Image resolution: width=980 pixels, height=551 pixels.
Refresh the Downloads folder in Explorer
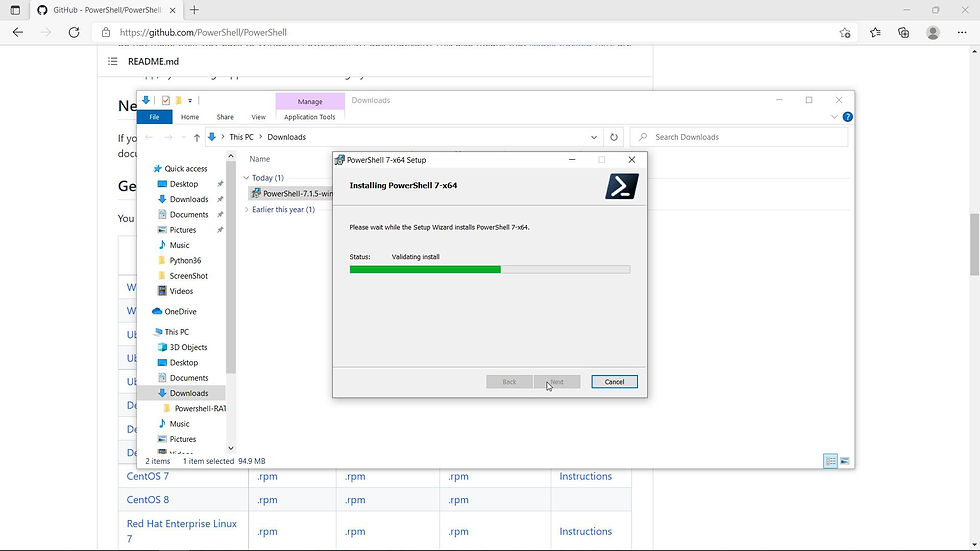coord(614,137)
